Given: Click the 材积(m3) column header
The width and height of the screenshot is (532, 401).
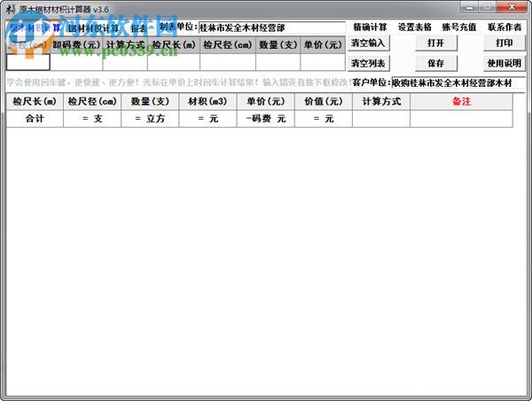Looking at the screenshot, I should (207, 101).
